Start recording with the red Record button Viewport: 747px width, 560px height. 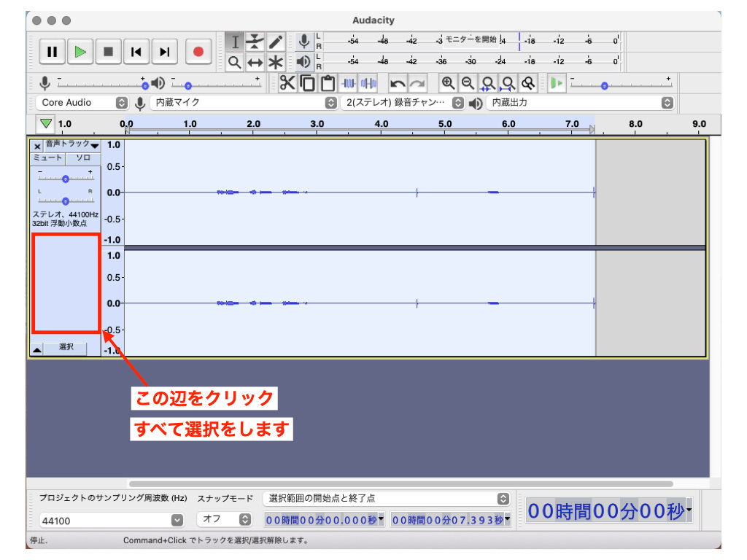(x=198, y=52)
